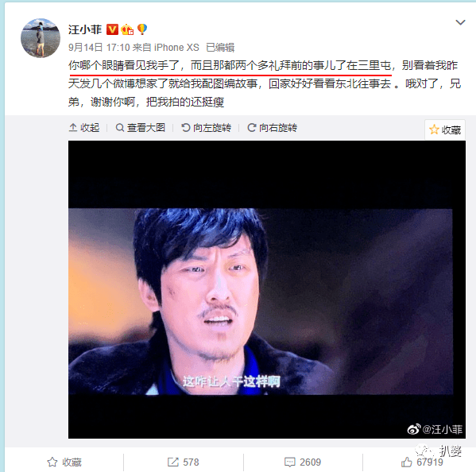This screenshot has height=472, width=476.
Task: Click the magnifier icon beside 查看大图
Action: tap(120, 128)
